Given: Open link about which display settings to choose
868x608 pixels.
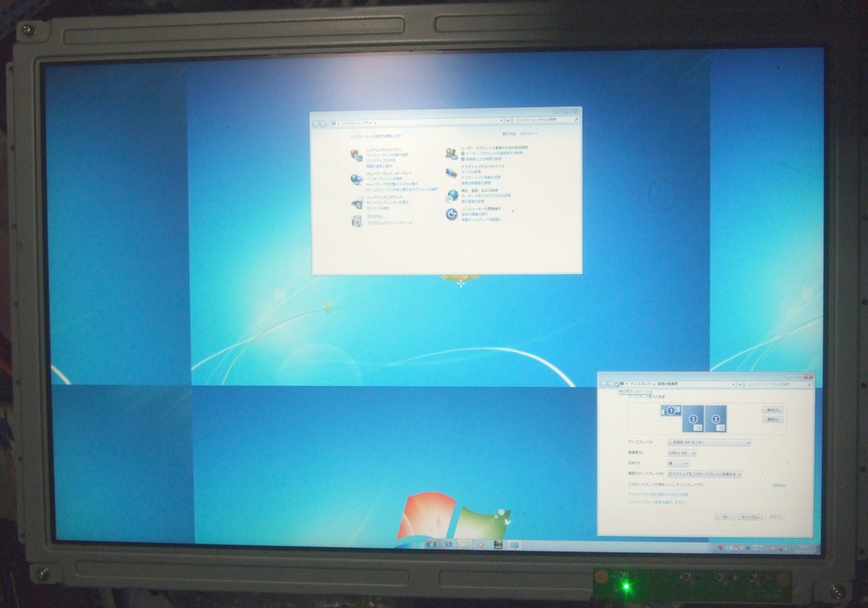Looking at the screenshot, I should [x=657, y=502].
